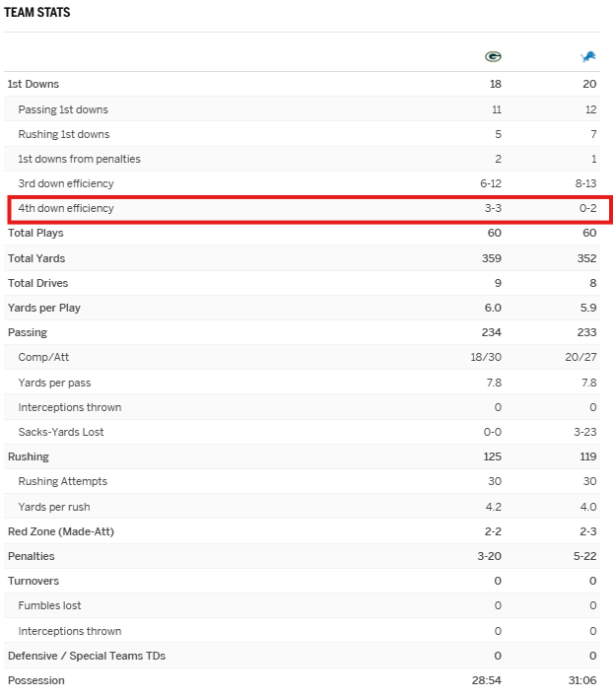Click the Total Drives row label
This screenshot has height=700, width=614.
(37, 283)
